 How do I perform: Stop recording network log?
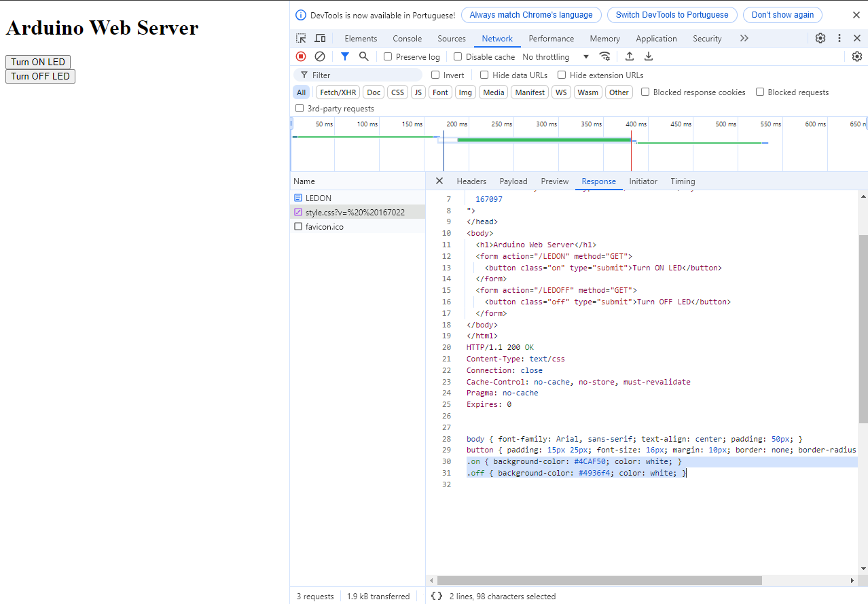pos(301,56)
